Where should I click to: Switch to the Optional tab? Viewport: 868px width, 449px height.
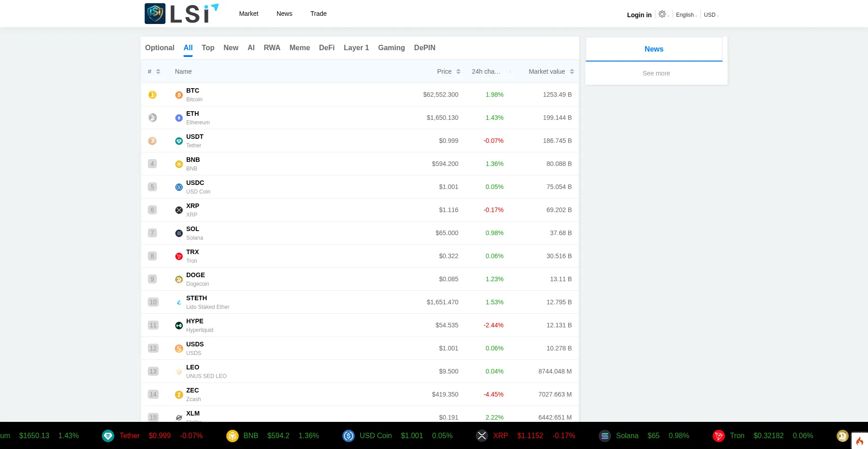(x=160, y=48)
